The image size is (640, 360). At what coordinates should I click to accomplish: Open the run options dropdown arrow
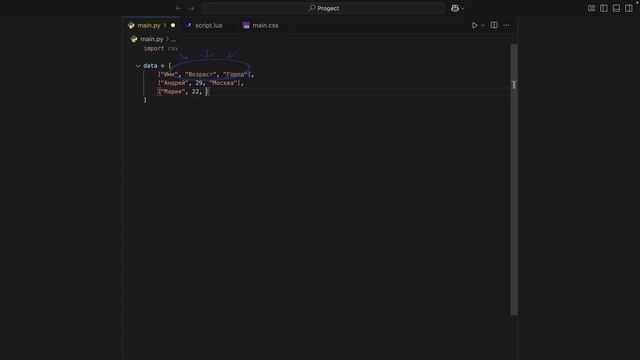482,25
